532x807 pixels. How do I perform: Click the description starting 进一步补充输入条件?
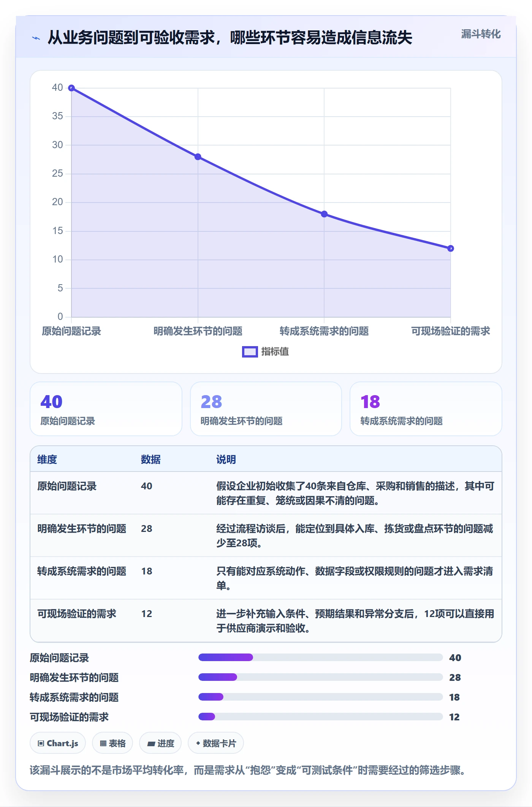tap(355, 621)
